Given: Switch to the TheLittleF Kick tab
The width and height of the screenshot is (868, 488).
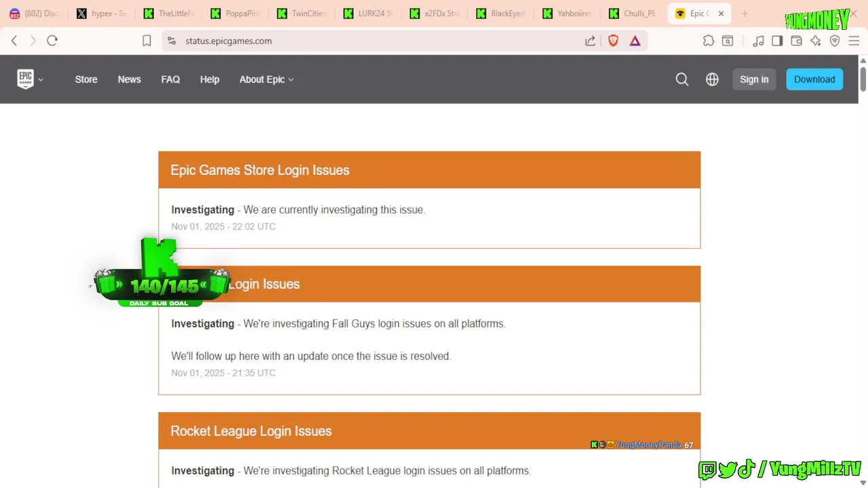Looking at the screenshot, I should pos(168,14).
